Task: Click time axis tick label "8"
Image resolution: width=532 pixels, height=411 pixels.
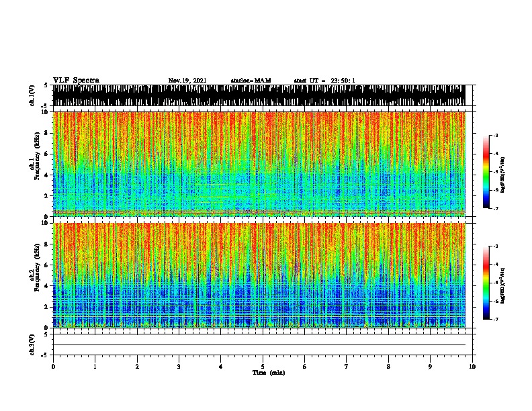Action: point(388,367)
